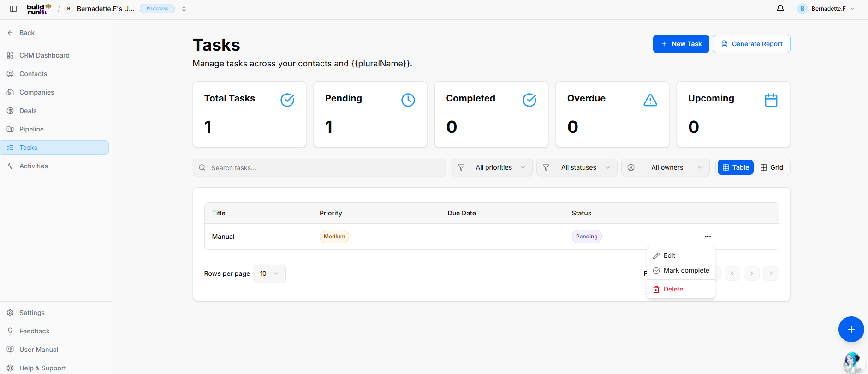The height and width of the screenshot is (374, 868).
Task: Click Generate Report button
Action: 752,44
